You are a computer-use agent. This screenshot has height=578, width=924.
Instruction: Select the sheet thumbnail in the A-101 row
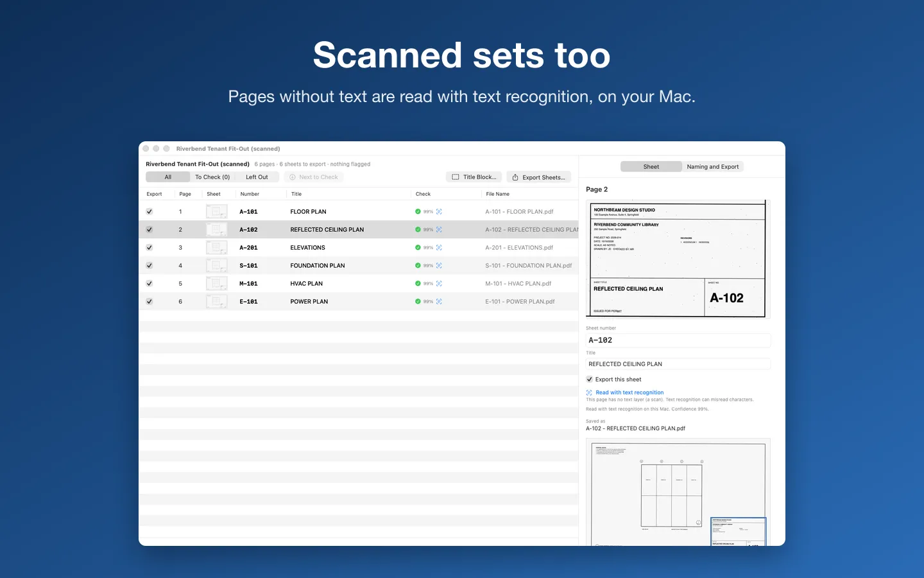pyautogui.click(x=217, y=211)
